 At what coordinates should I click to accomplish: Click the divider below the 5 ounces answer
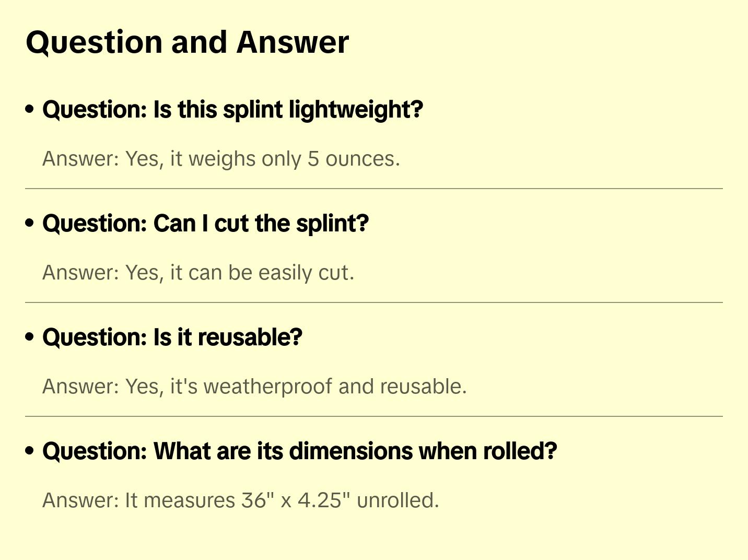pos(374,189)
